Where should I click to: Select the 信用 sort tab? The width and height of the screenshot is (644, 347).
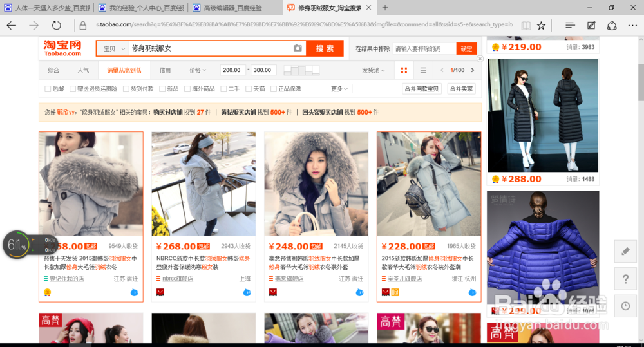pos(165,70)
